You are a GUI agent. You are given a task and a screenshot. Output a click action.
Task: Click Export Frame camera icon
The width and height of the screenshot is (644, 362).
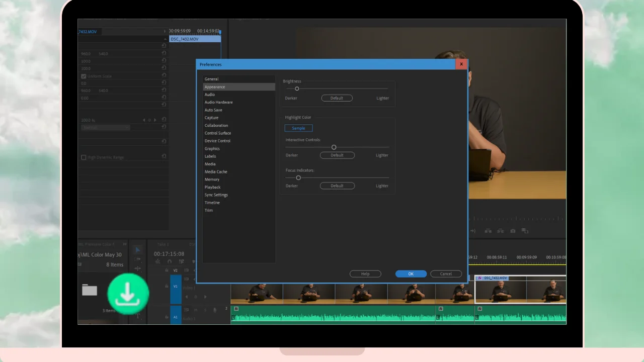point(513,231)
